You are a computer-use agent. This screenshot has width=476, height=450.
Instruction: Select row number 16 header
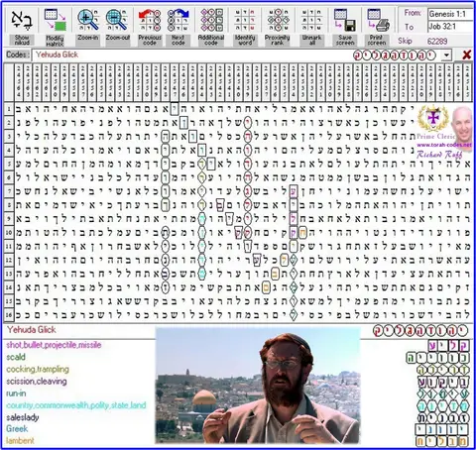pos(9,315)
